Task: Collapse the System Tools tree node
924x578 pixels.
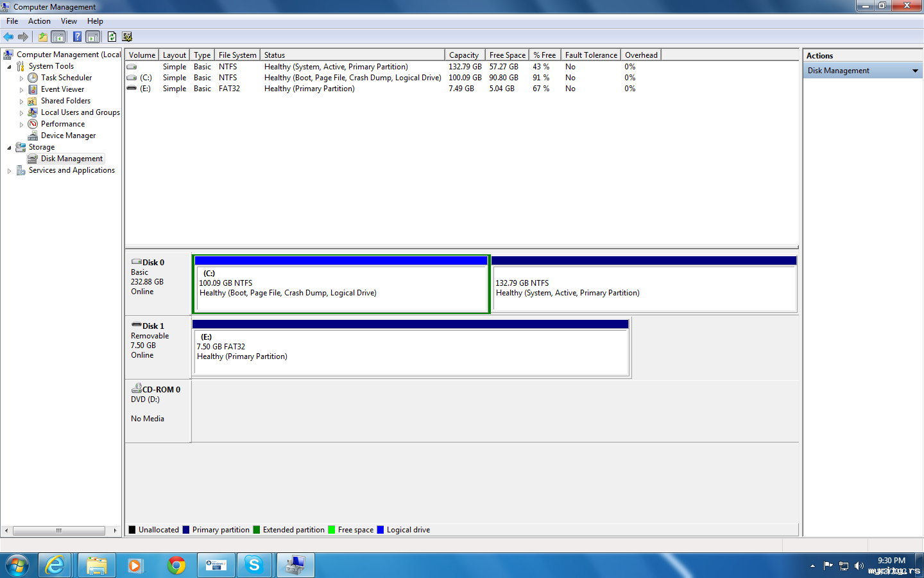Action: coord(9,67)
